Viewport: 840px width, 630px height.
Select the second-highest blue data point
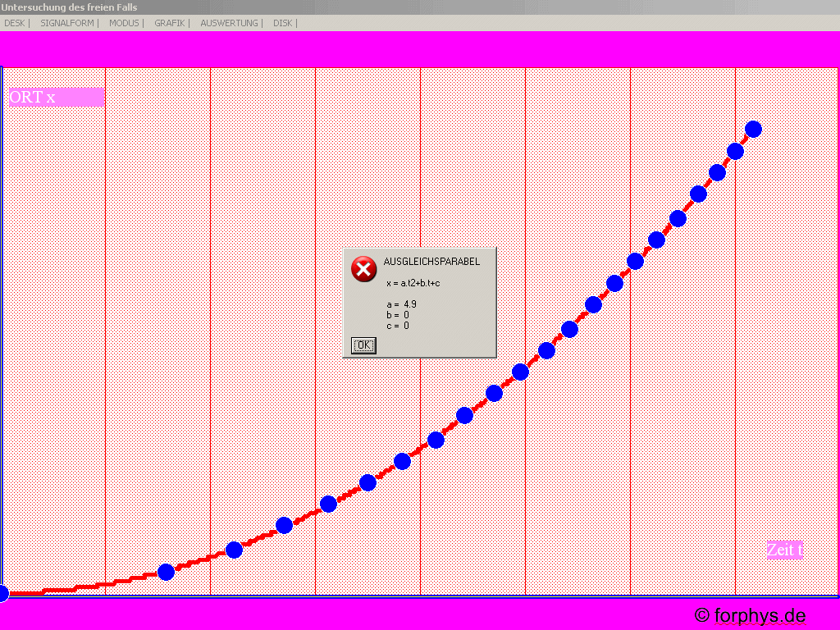click(735, 151)
